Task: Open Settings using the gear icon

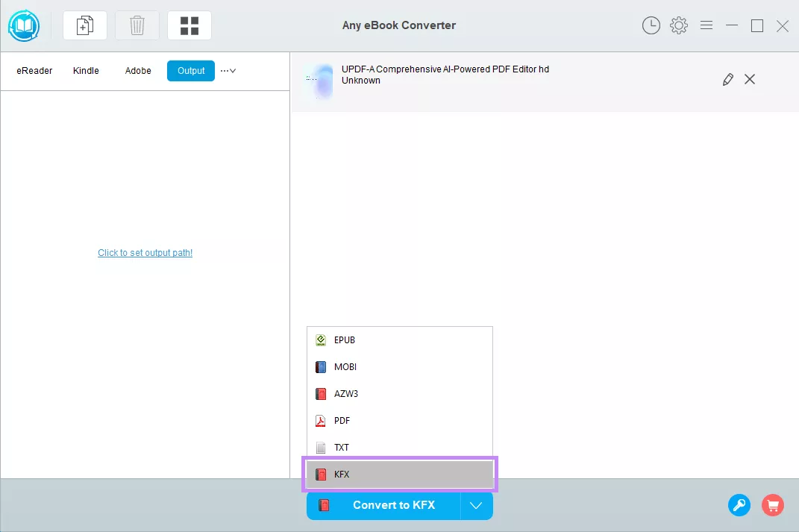Action: [678, 25]
